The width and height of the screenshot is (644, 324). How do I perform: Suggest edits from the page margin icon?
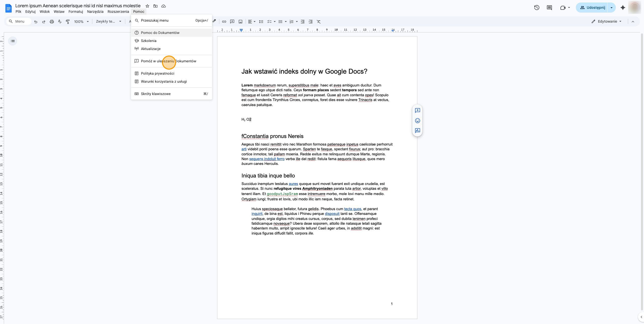point(418,131)
